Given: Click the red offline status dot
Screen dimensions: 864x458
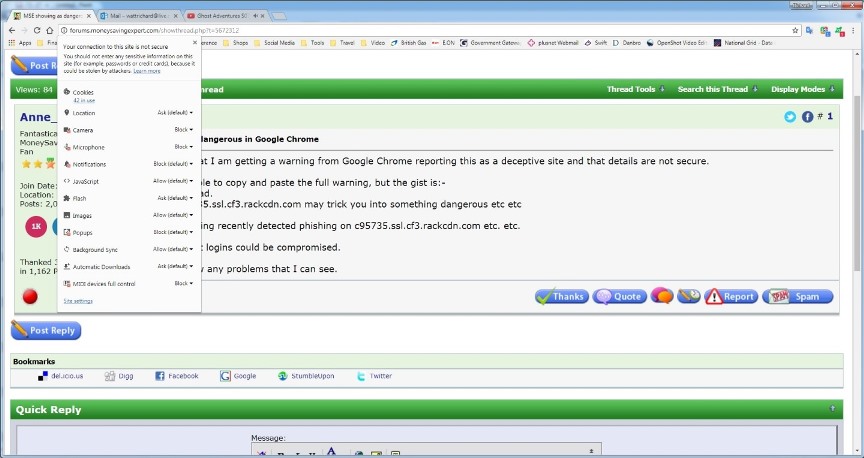Looking at the screenshot, I should pyautogui.click(x=30, y=297).
